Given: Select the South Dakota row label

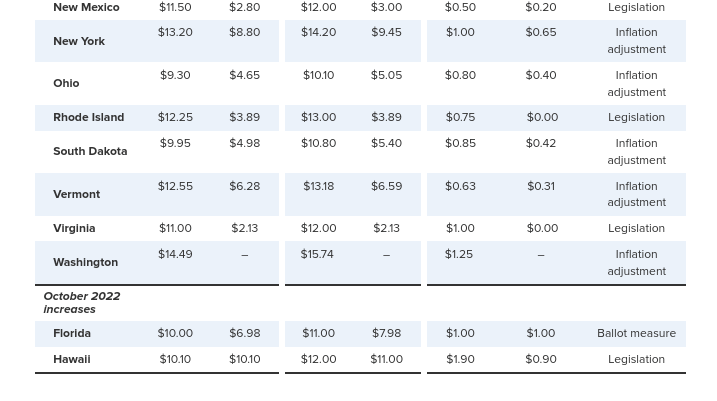Looking at the screenshot, I should pos(90,151).
